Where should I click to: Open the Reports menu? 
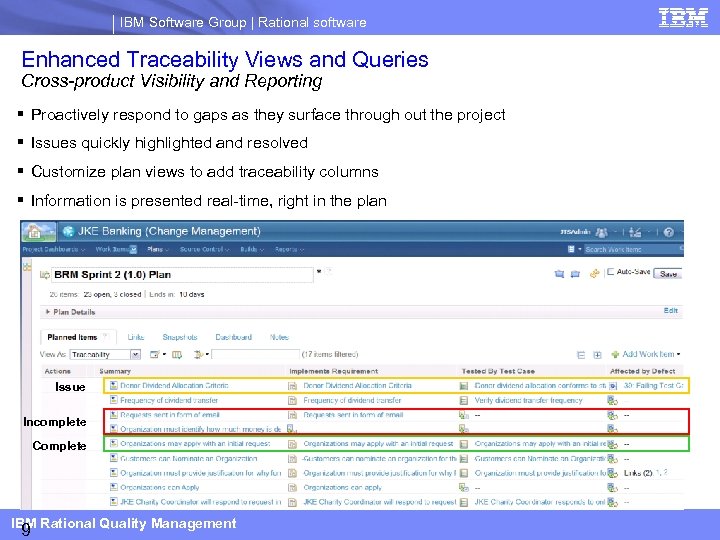point(289,249)
